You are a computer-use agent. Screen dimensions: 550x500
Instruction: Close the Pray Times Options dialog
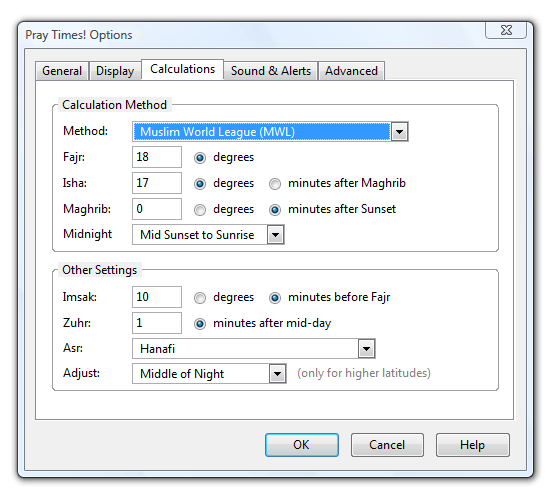[506, 30]
